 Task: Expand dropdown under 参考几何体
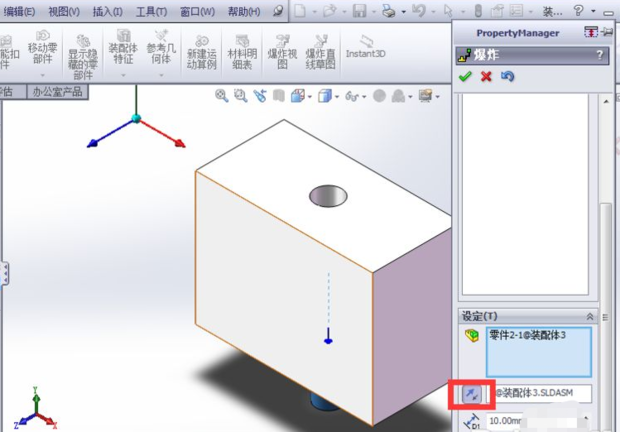click(161, 75)
